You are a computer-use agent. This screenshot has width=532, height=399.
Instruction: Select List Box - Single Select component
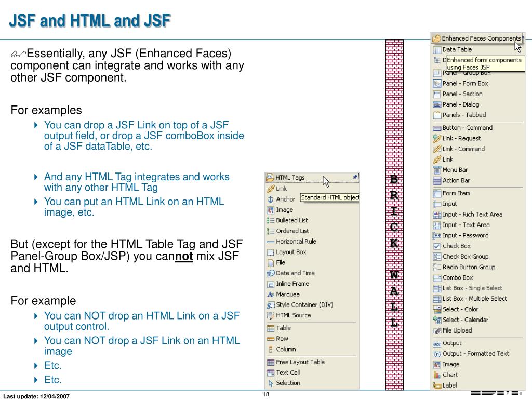pos(468,288)
